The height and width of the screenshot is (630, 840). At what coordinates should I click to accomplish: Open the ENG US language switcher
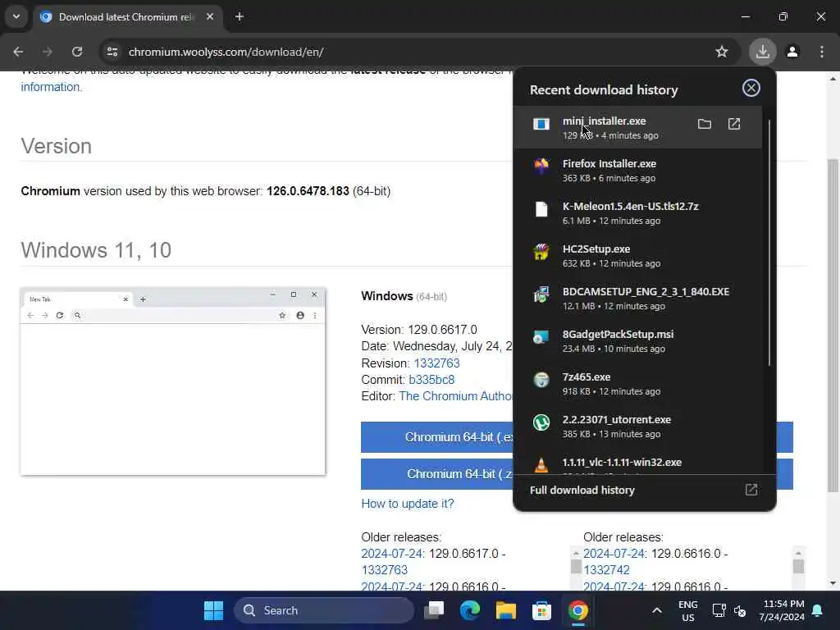[x=688, y=610]
